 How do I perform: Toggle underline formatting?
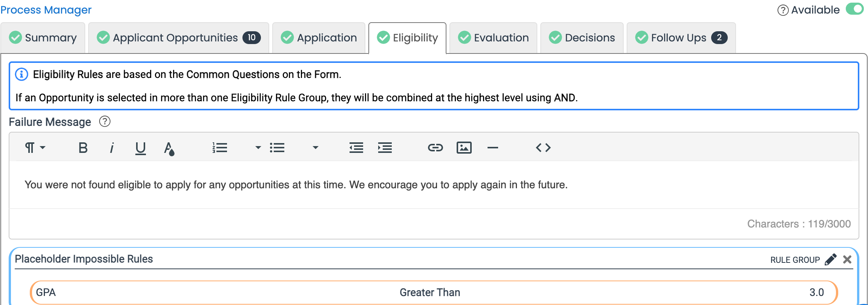140,148
